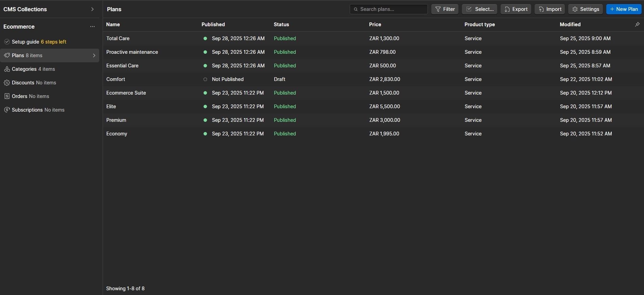Sort by the Modified column header
644x295 pixels.
click(x=570, y=24)
